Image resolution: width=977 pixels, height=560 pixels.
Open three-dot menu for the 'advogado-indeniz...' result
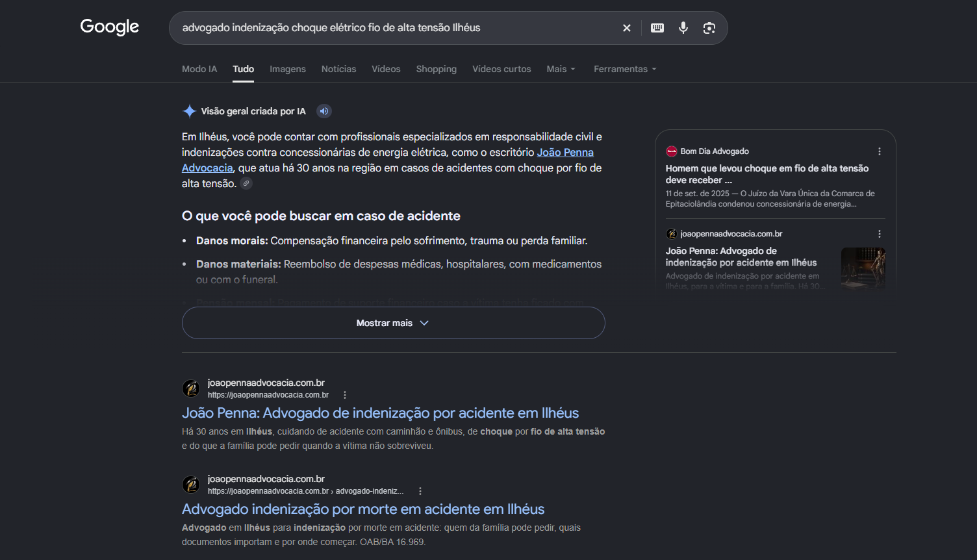tap(420, 491)
